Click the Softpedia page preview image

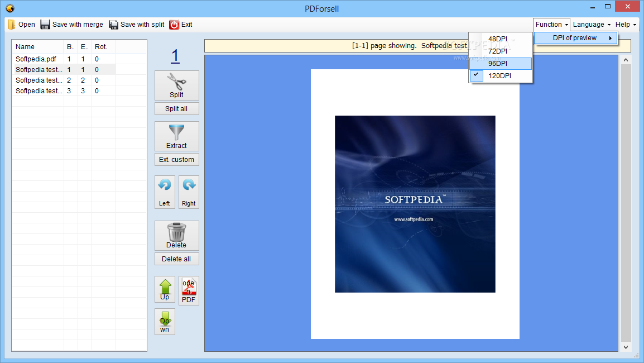(x=415, y=204)
